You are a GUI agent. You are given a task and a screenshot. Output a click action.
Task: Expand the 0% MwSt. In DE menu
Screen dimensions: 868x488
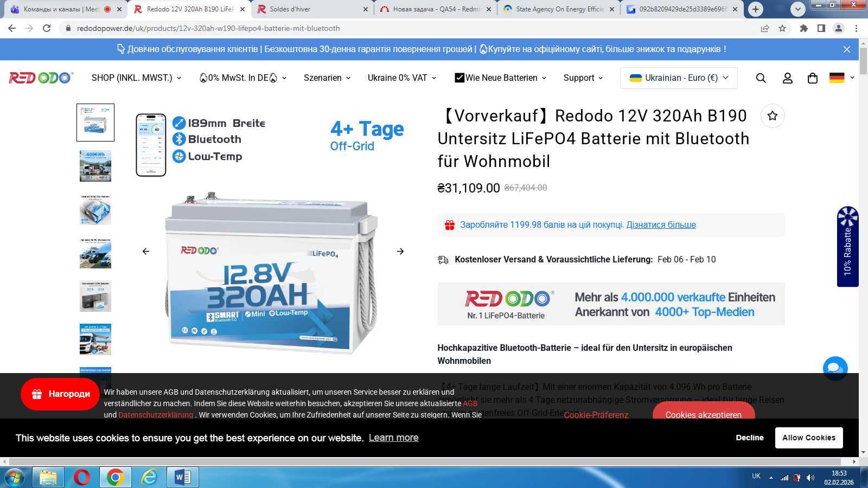[243, 78]
